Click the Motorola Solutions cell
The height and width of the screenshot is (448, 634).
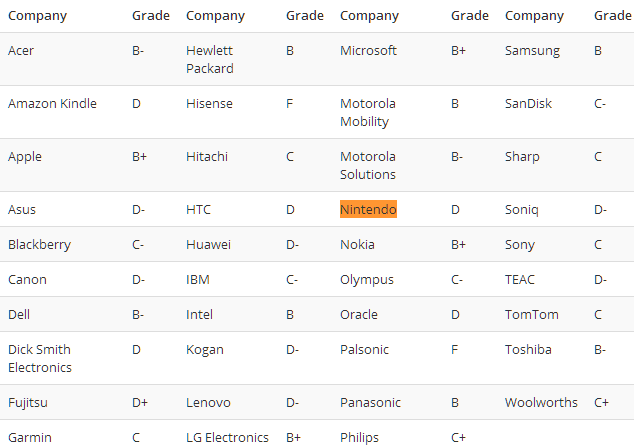(x=368, y=165)
